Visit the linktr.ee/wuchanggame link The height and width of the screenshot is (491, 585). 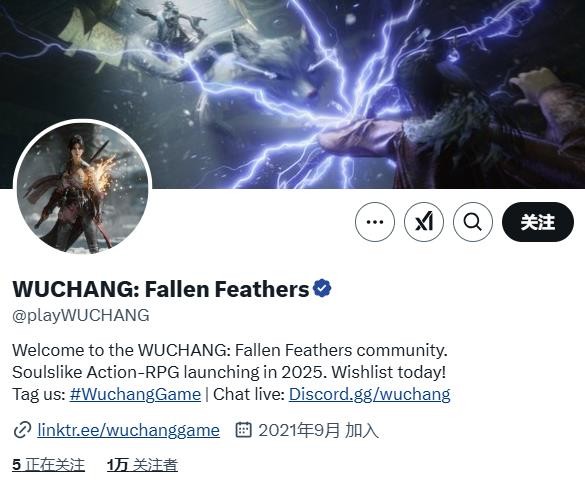(x=128, y=430)
